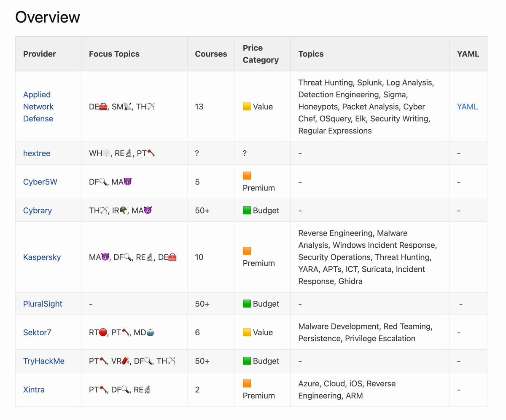The height and width of the screenshot is (420, 506).
Task: Select the Courses column header
Action: 211,54
